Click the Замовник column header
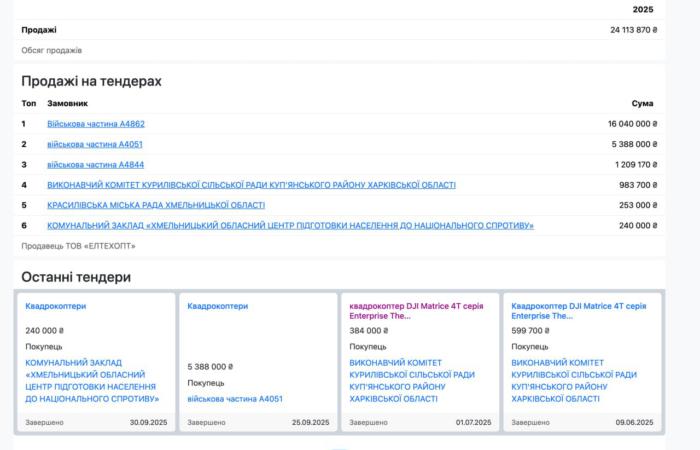 (68, 103)
